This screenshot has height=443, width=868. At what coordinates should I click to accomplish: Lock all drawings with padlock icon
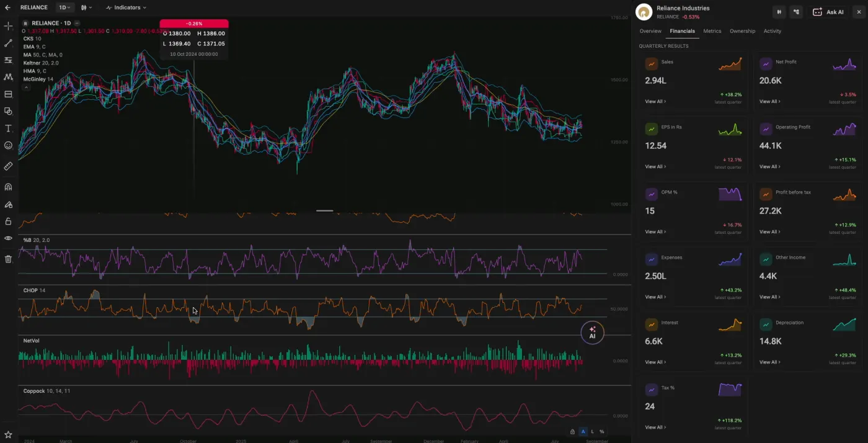[x=8, y=221]
